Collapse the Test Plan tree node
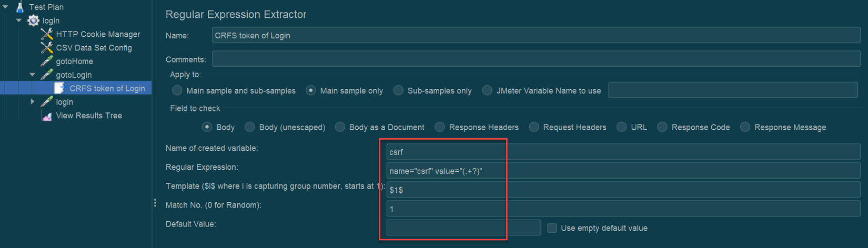868x248 pixels. tap(5, 7)
